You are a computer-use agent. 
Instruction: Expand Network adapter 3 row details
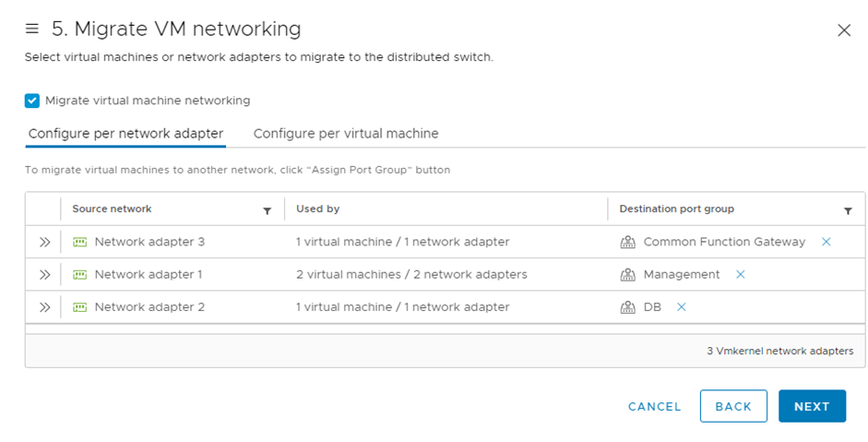[44, 242]
